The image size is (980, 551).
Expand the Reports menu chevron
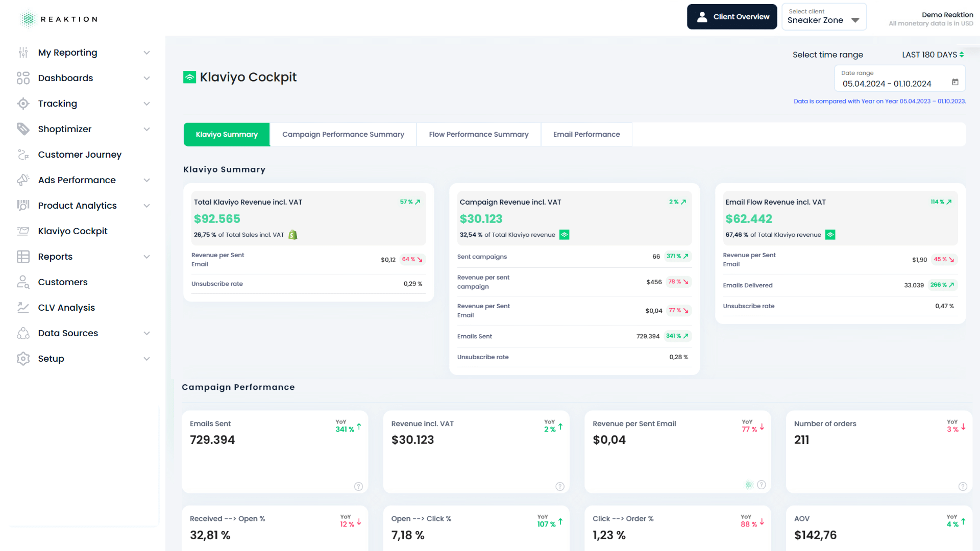(x=146, y=257)
